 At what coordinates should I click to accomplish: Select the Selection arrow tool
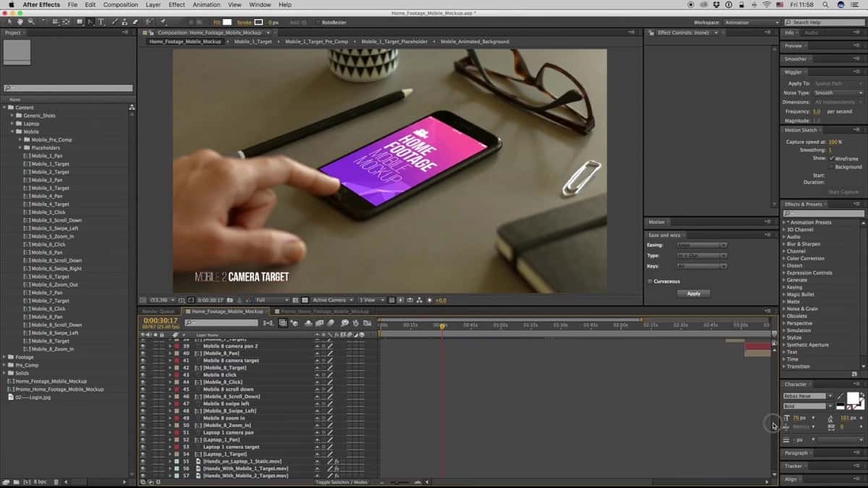[10, 22]
